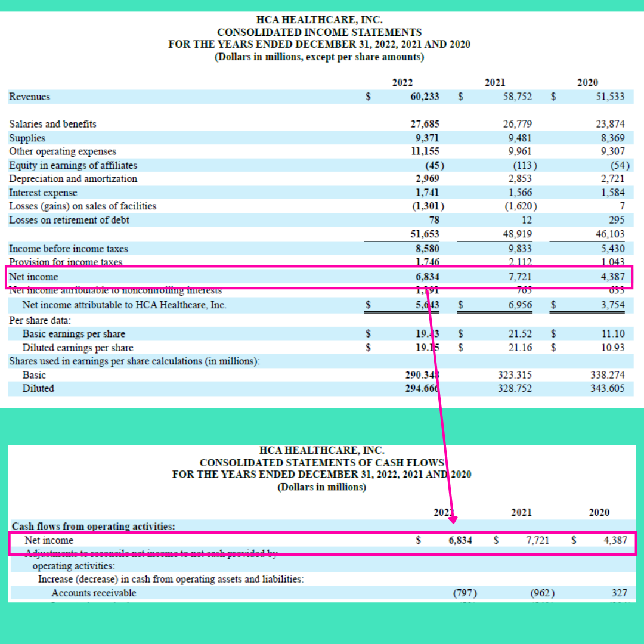Click the 2022 Revenues value 60,233

(425, 97)
